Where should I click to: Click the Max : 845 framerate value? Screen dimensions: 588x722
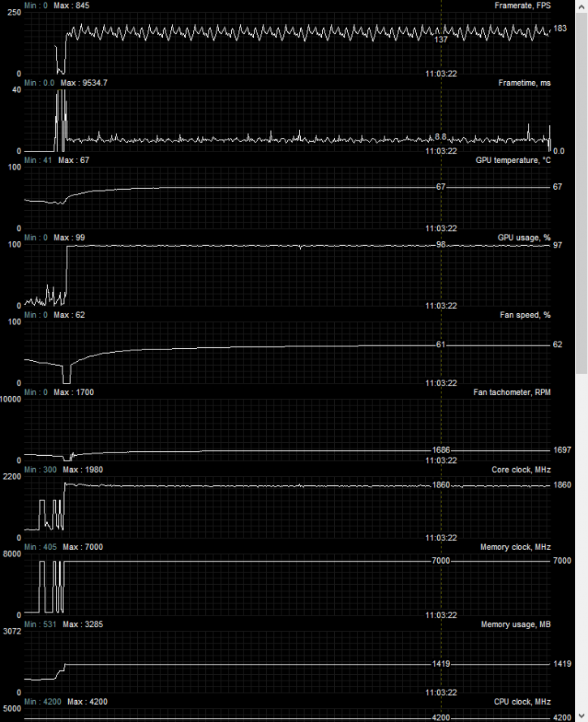coord(71,6)
